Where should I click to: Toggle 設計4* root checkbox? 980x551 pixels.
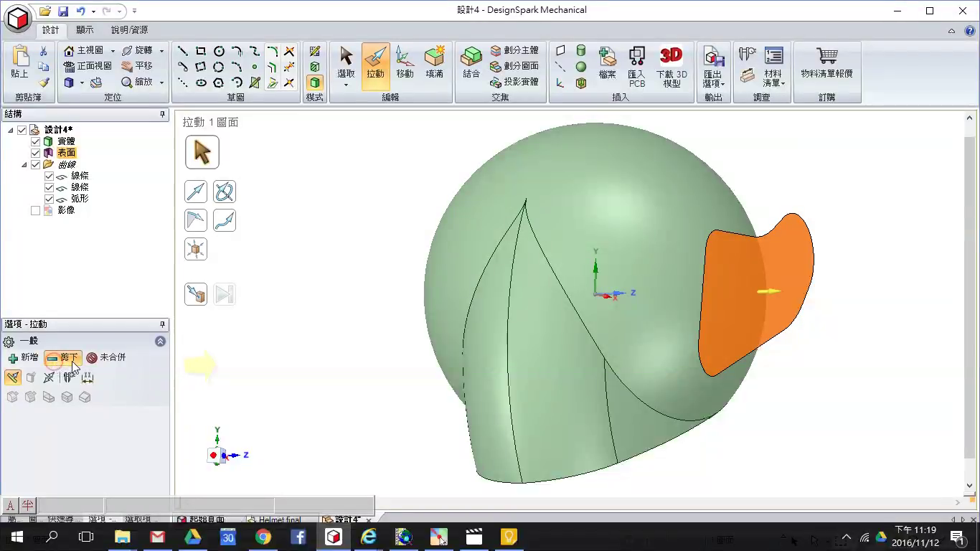pos(22,130)
